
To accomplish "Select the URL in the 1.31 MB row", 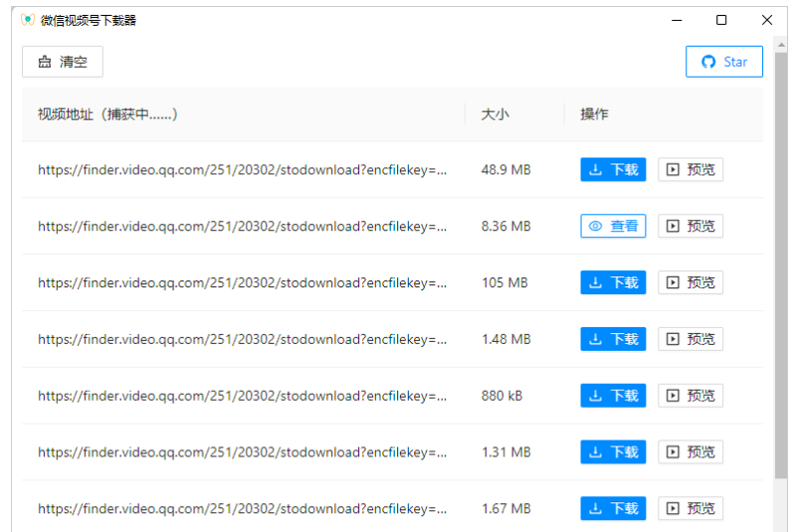I will [243, 452].
